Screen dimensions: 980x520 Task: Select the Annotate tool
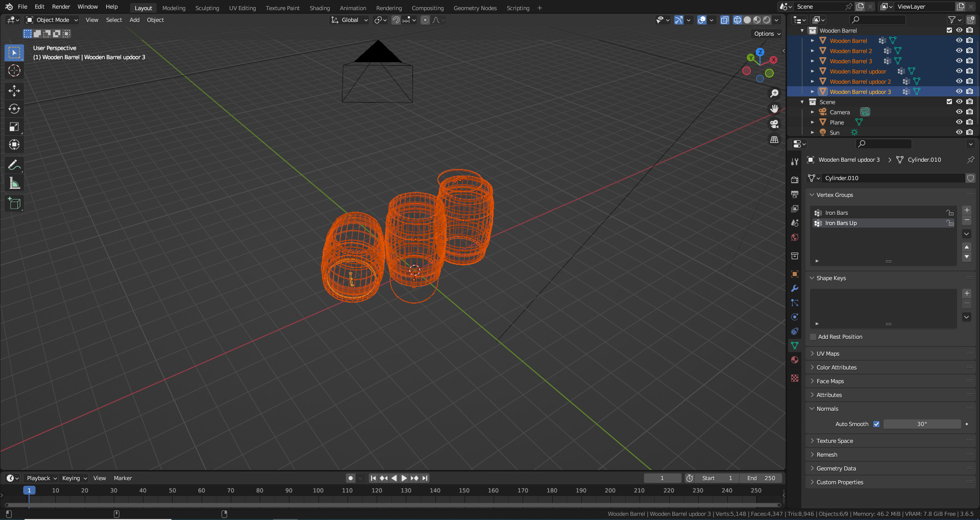(14, 165)
